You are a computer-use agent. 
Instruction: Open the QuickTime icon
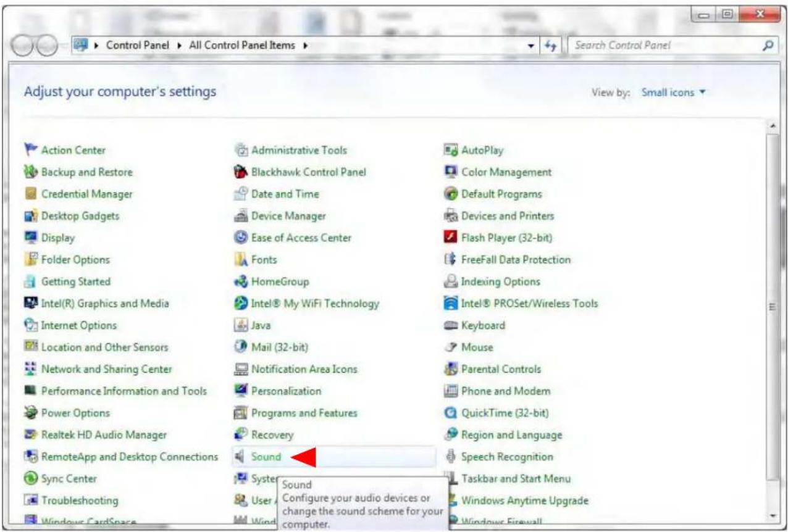point(450,413)
